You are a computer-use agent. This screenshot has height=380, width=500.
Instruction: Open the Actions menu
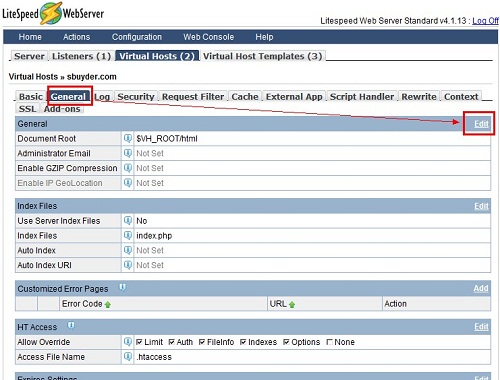77,37
